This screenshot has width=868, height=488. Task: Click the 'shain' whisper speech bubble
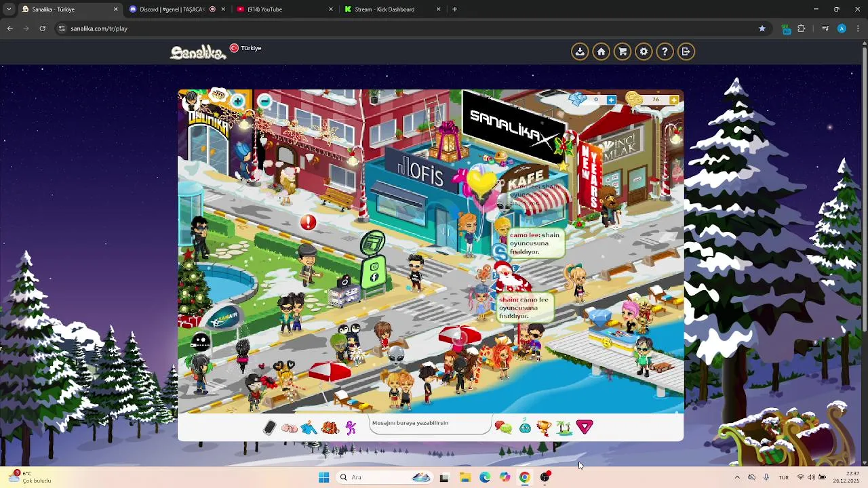[525, 308]
